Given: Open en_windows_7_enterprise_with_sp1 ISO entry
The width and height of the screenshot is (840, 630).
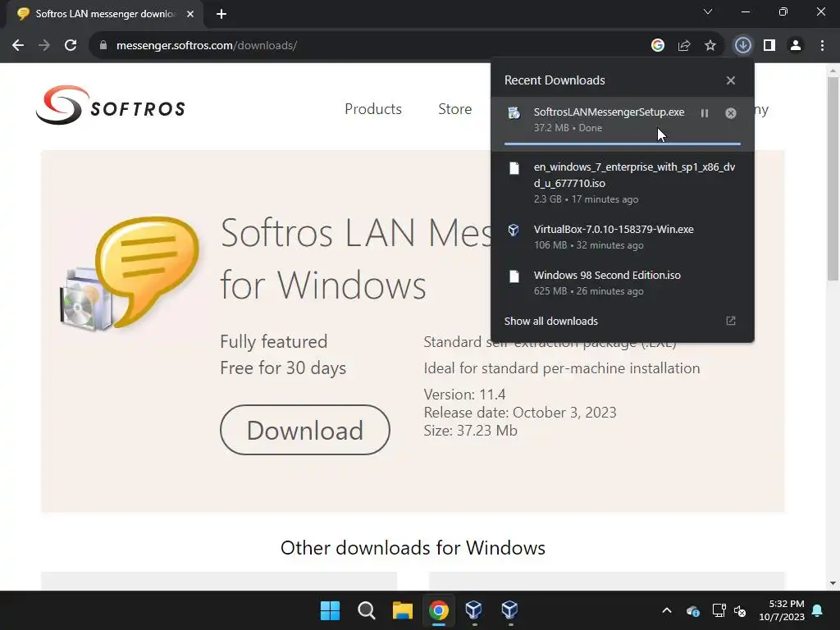Looking at the screenshot, I should (623, 182).
